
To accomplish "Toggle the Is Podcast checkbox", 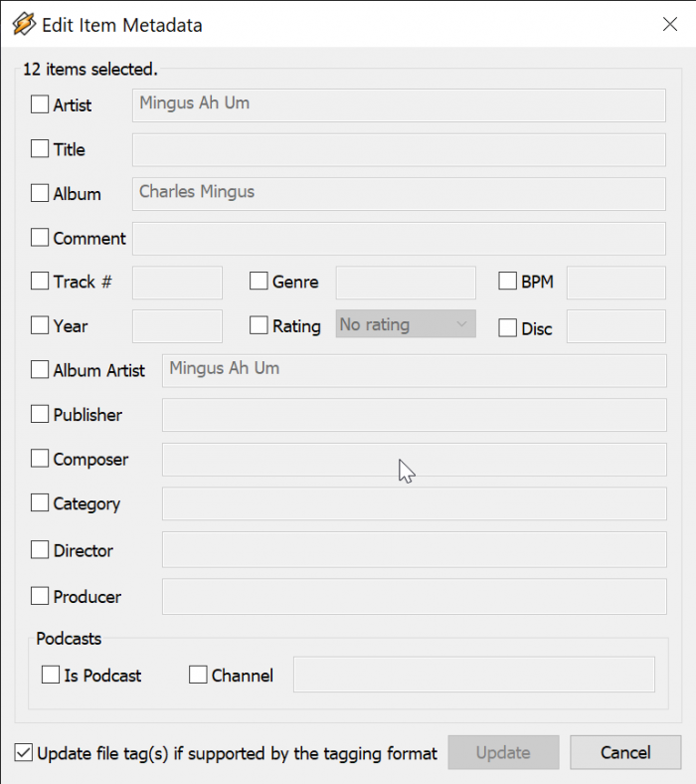I will pos(51,675).
